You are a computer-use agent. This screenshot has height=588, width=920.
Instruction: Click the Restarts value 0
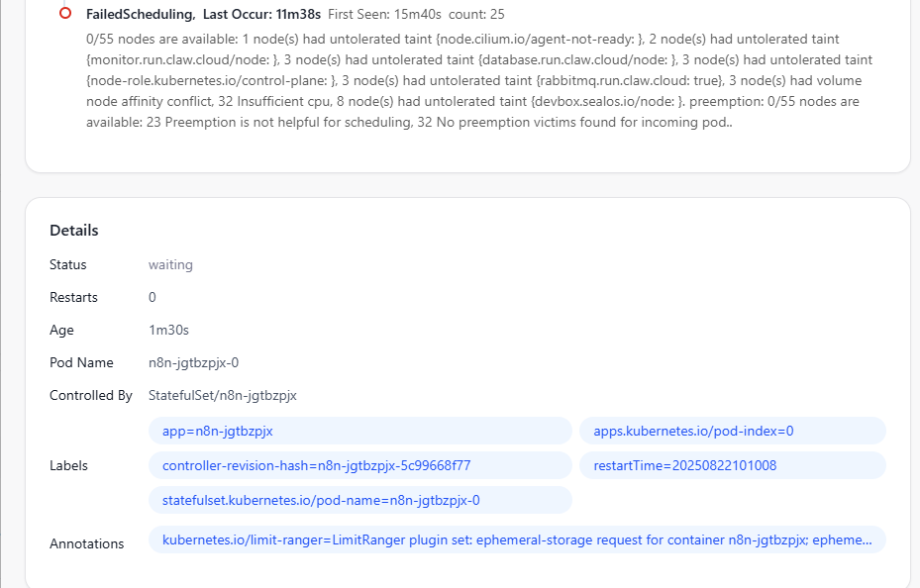(x=152, y=297)
